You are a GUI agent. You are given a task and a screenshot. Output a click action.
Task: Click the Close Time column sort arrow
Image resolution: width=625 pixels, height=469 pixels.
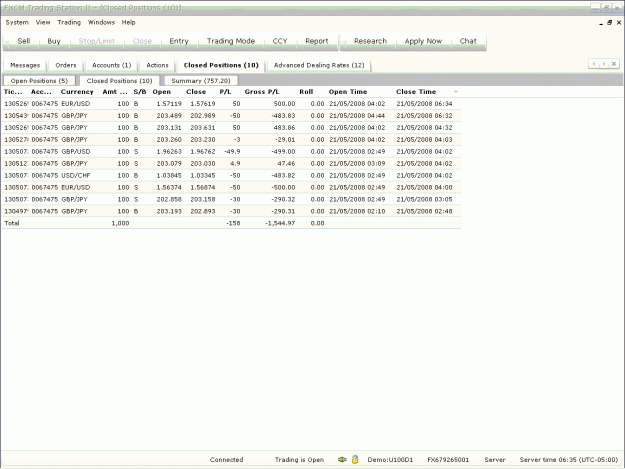click(x=456, y=92)
